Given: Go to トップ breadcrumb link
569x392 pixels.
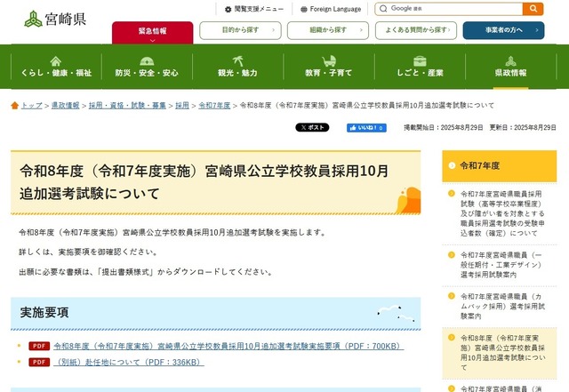Looking at the screenshot, I should pyautogui.click(x=32, y=106).
